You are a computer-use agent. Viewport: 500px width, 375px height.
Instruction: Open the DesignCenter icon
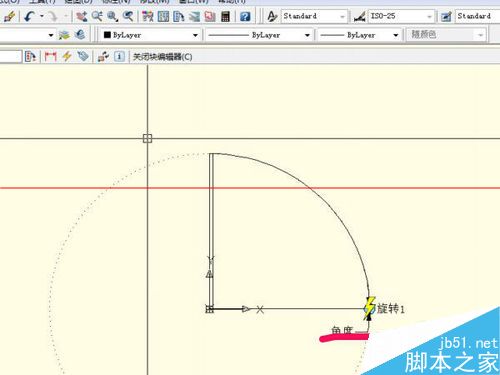click(163, 16)
